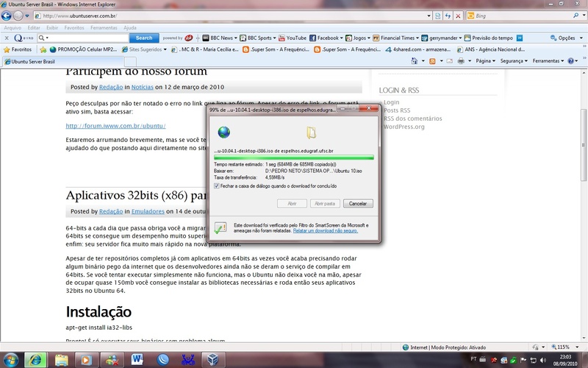Print the page with the printer icon
Screen dimensions: 588x368
click(x=461, y=61)
